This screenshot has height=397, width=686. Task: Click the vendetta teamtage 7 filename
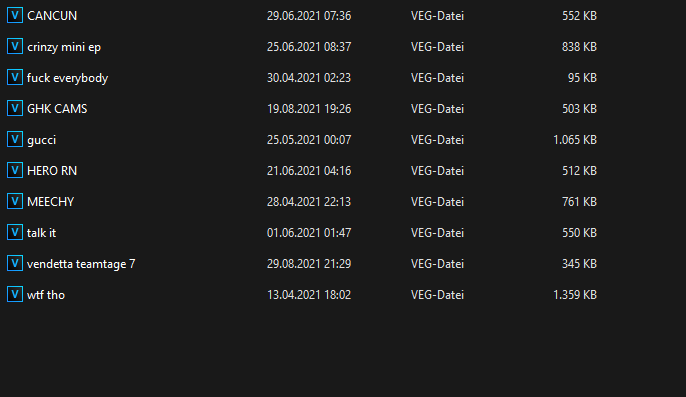pyautogui.click(x=81, y=264)
